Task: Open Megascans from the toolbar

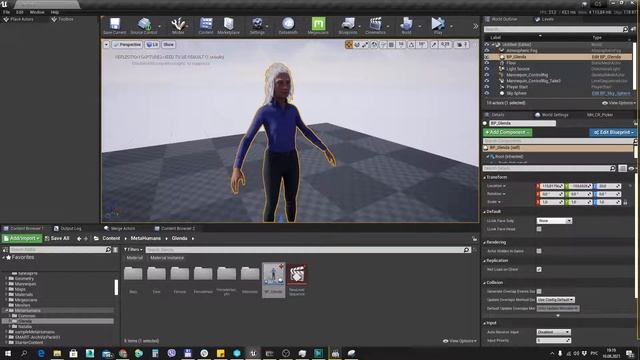Action: 318,26
